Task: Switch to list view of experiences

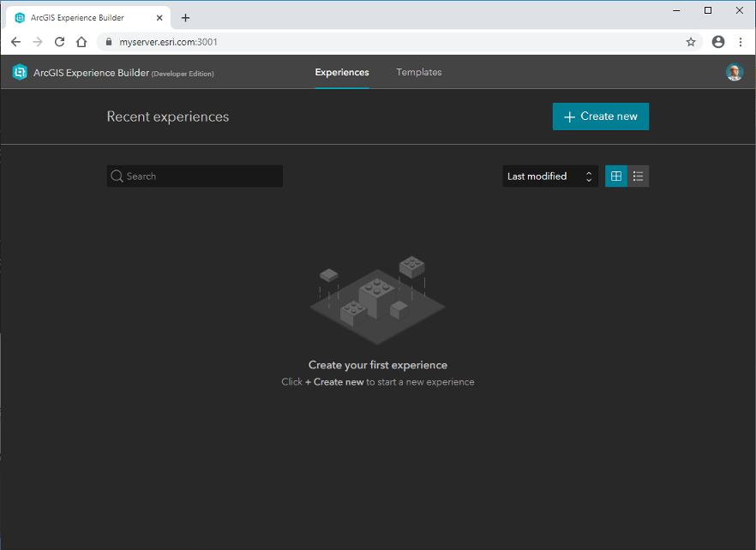Action: 638,176
